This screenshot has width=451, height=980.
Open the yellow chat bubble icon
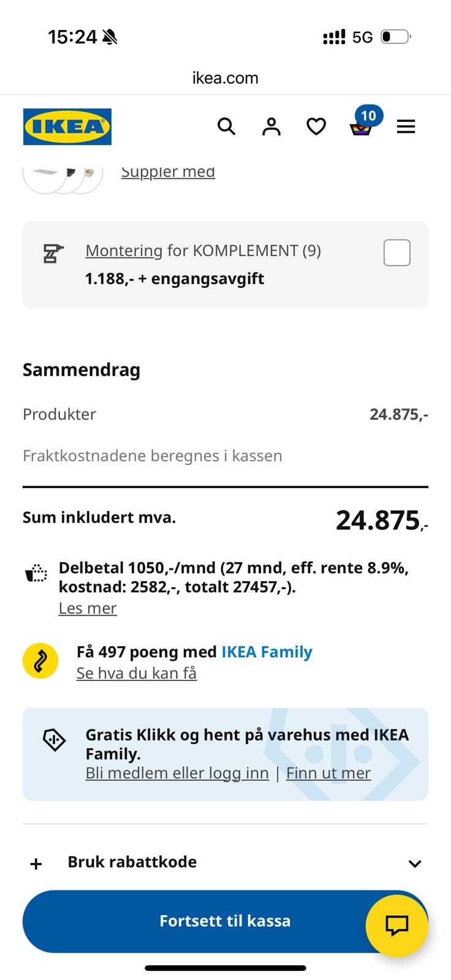coord(396,925)
